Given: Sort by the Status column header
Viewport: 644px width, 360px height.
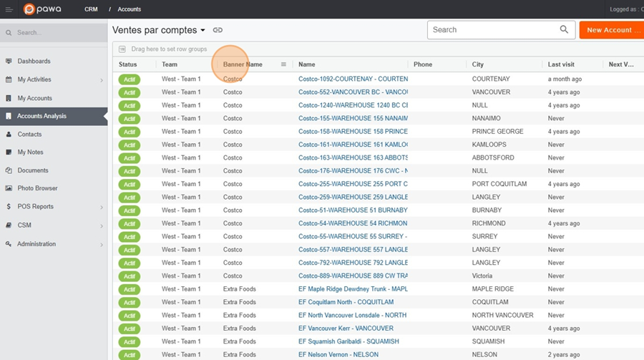Looking at the screenshot, I should [128, 64].
